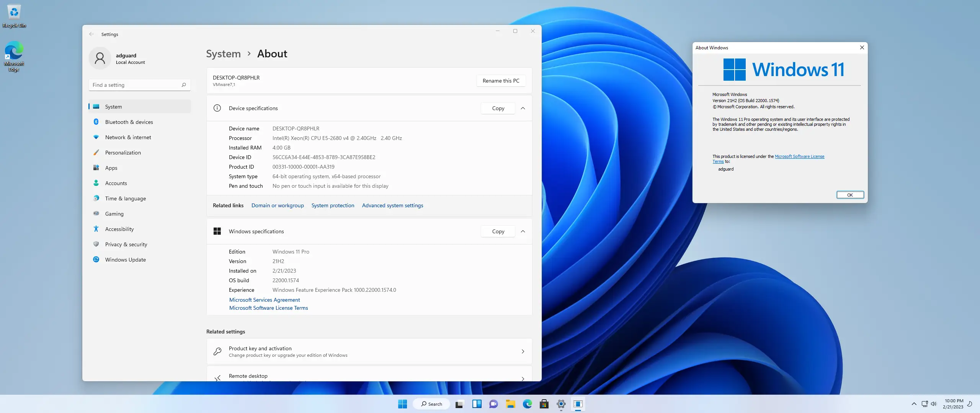Click the Device specifications info icon
The width and height of the screenshot is (980, 413).
[217, 108]
